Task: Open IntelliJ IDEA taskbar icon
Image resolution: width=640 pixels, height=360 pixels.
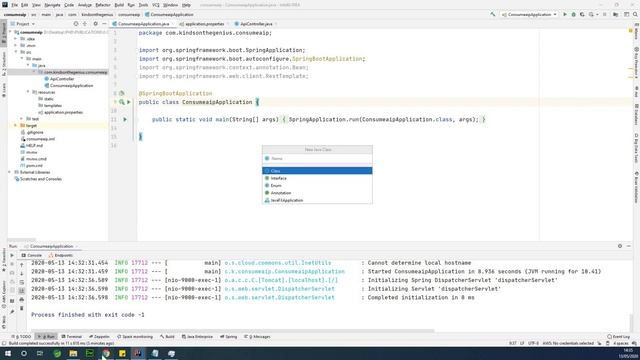Action: (138, 353)
